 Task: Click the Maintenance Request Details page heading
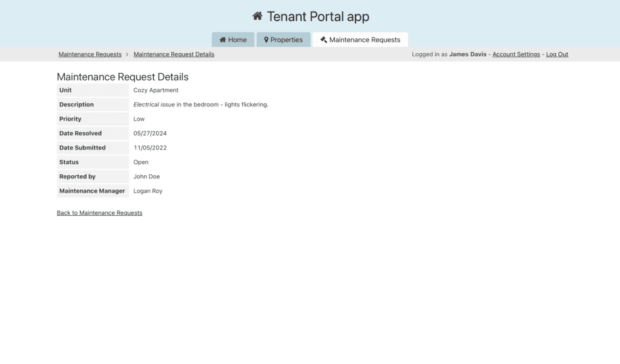pyautogui.click(x=122, y=77)
